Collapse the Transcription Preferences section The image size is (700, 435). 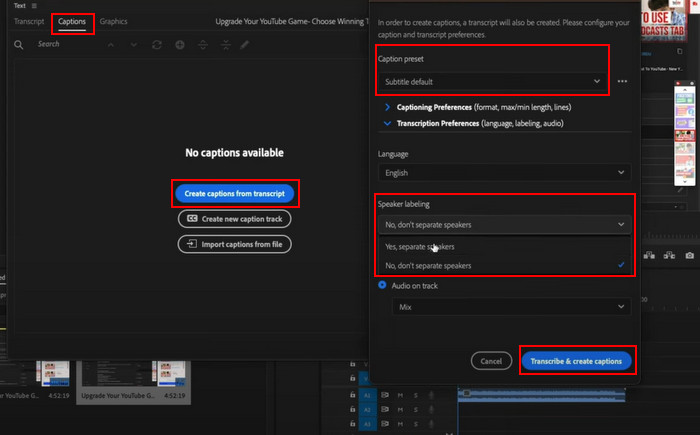click(388, 124)
